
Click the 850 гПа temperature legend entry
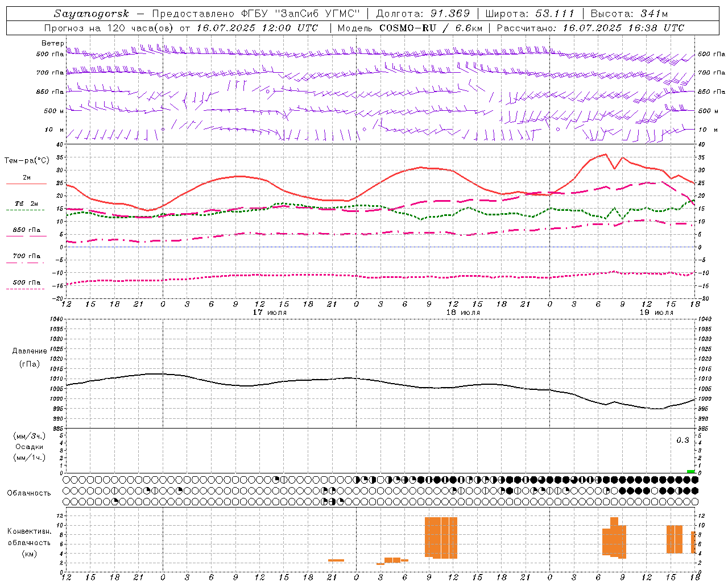point(26,230)
